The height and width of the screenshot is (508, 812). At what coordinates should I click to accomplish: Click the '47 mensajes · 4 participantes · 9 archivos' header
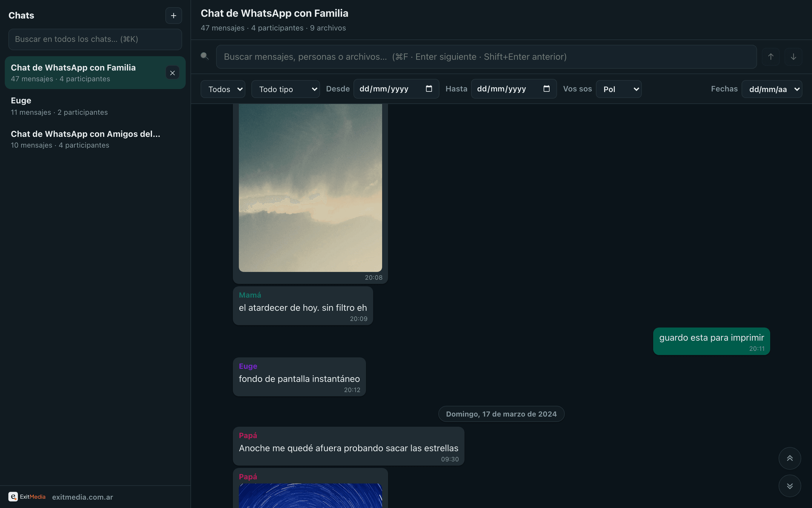click(273, 28)
